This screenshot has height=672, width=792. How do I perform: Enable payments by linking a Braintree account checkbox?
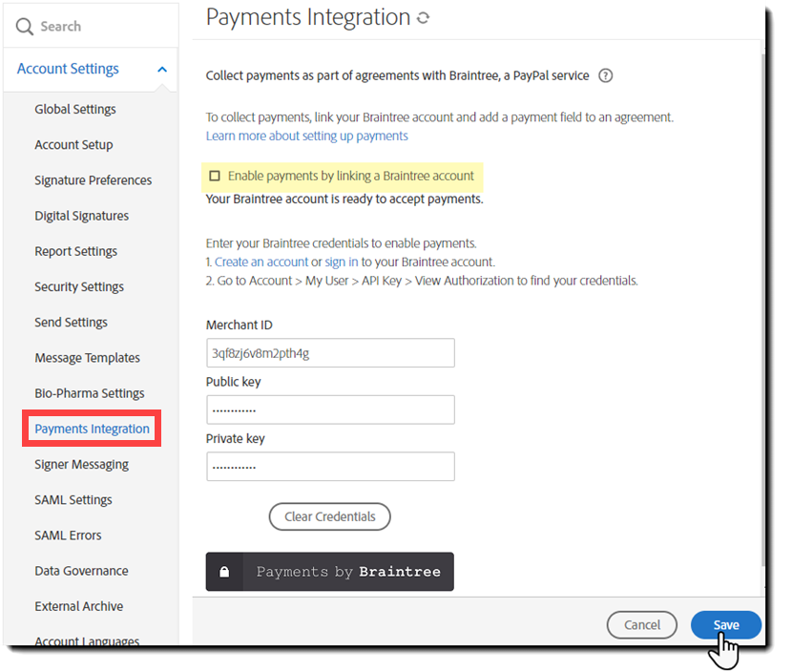click(x=215, y=176)
